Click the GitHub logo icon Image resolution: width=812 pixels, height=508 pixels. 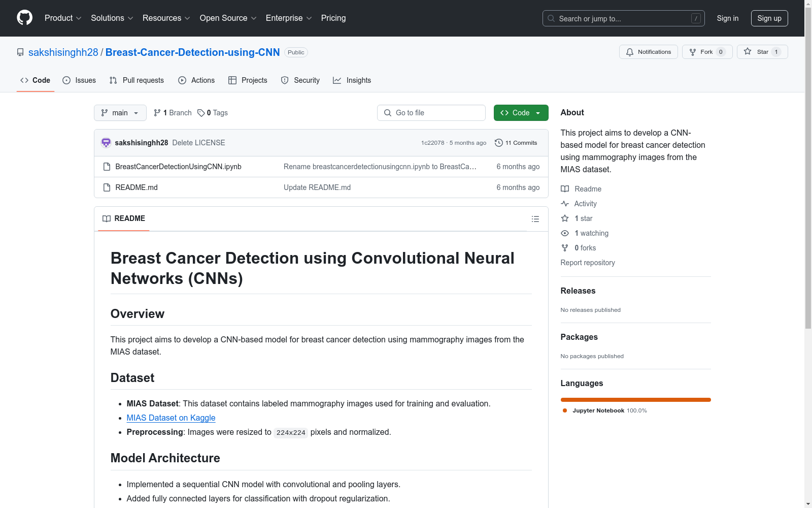(24, 18)
